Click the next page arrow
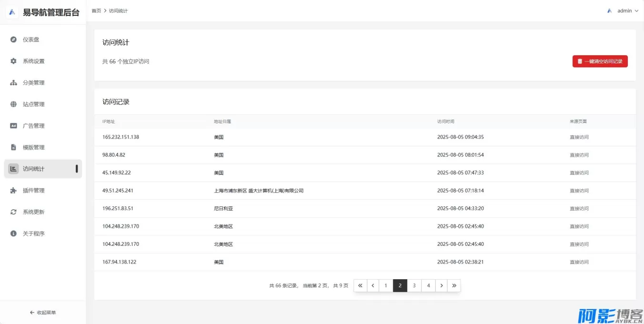This screenshot has height=324, width=644. [441, 285]
